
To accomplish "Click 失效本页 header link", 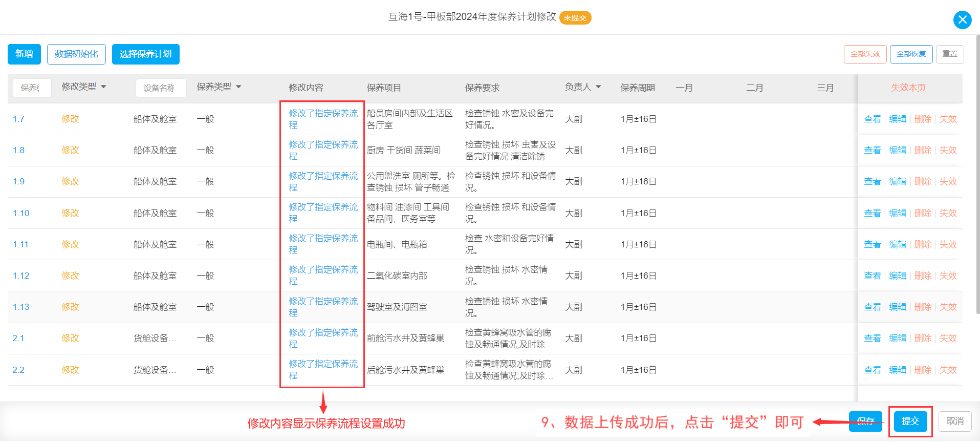I will (908, 88).
